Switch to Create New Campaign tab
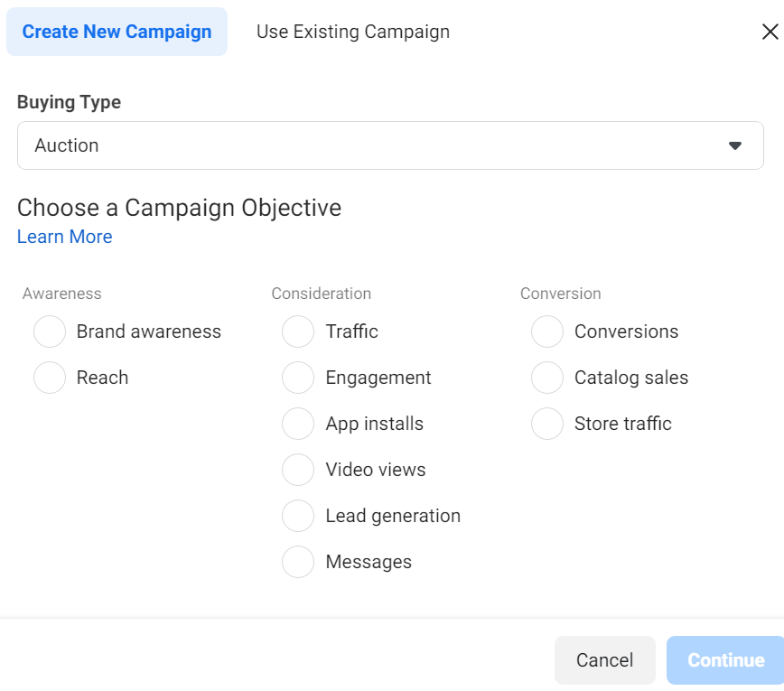The image size is (784, 691). (117, 32)
